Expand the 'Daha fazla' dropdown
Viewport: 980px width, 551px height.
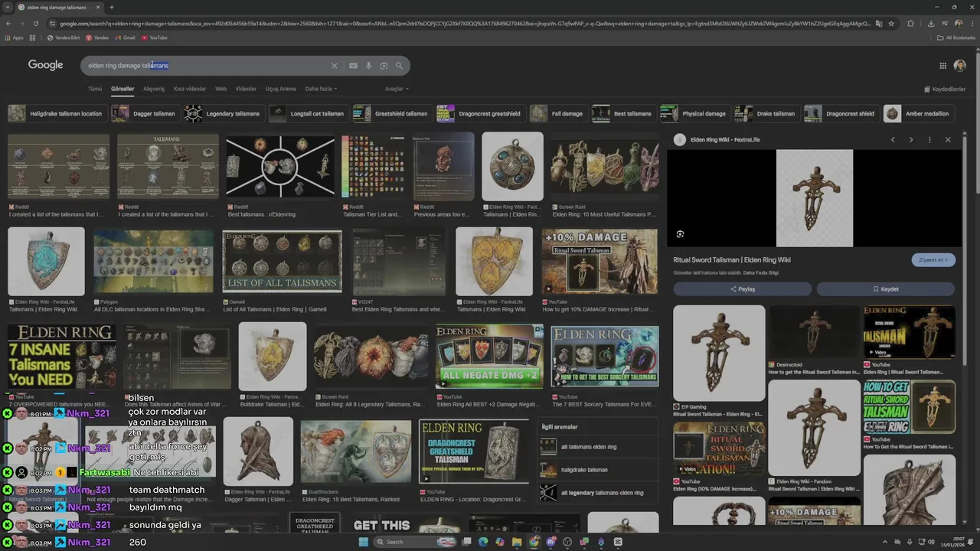321,89
